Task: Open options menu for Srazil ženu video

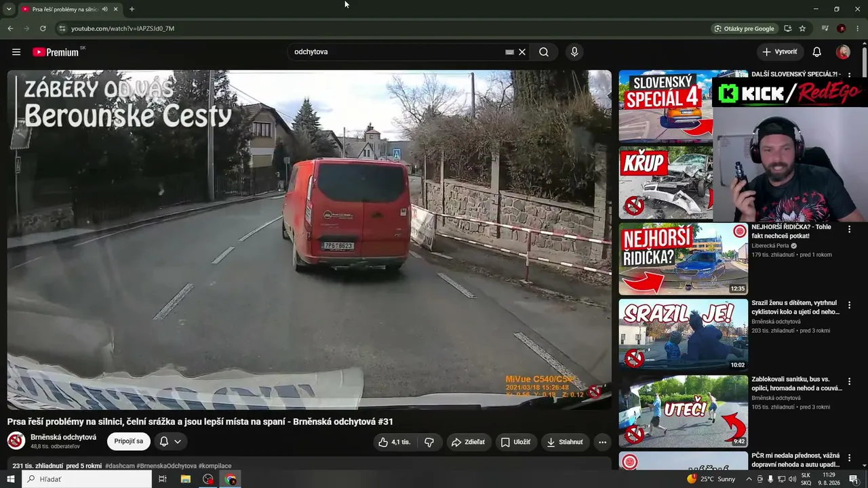Action: pos(849,305)
